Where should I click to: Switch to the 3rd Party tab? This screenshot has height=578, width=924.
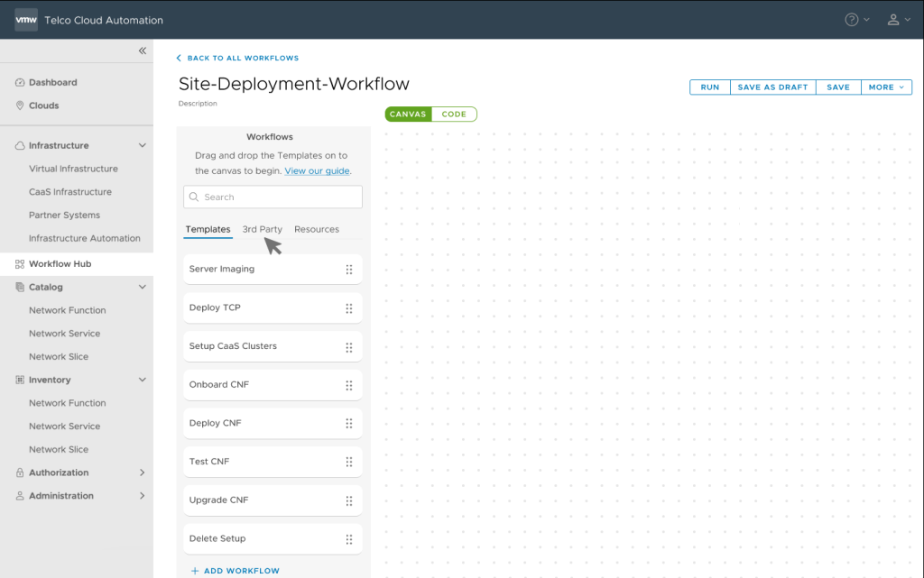coord(263,229)
